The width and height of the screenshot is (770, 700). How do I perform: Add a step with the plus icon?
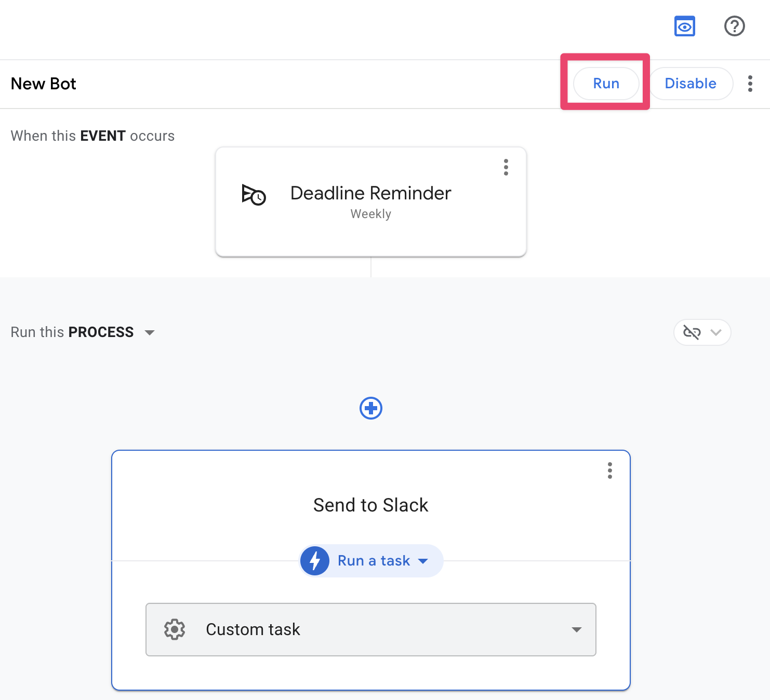tap(371, 408)
